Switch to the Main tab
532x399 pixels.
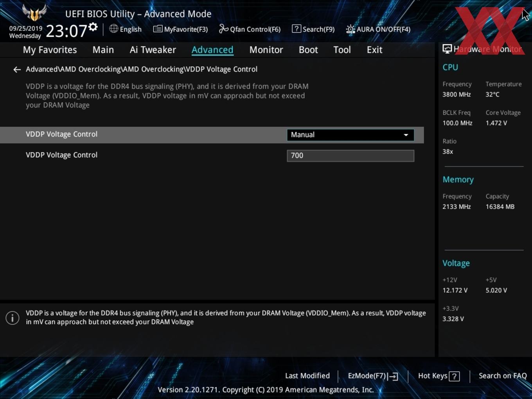103,50
